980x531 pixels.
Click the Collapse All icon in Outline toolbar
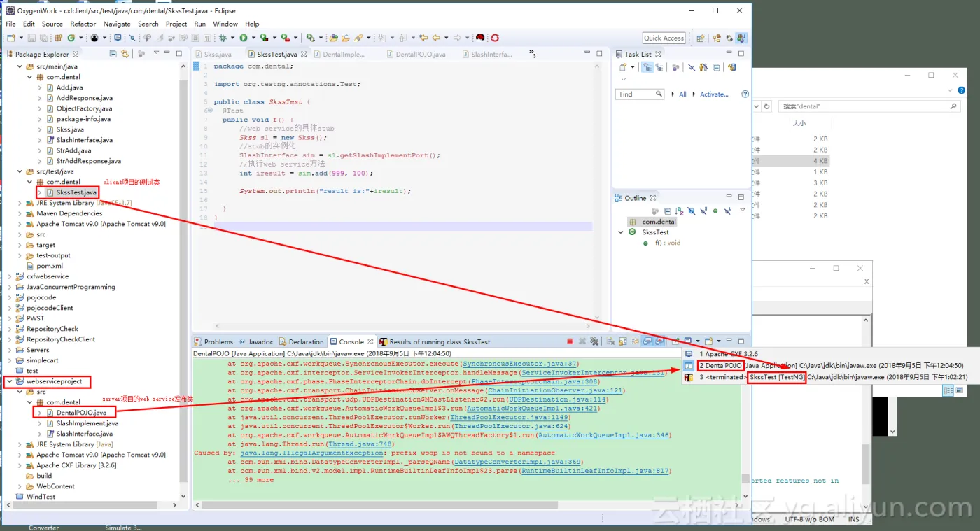coord(667,211)
